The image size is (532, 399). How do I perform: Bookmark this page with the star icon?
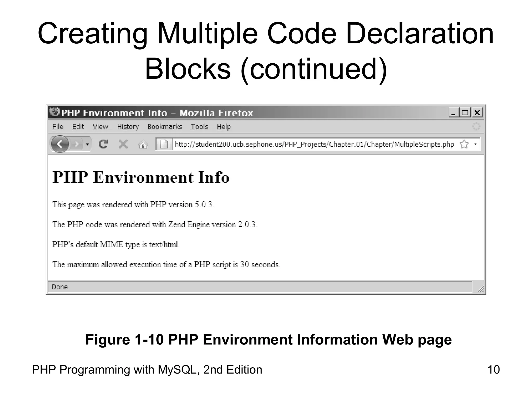pos(464,144)
